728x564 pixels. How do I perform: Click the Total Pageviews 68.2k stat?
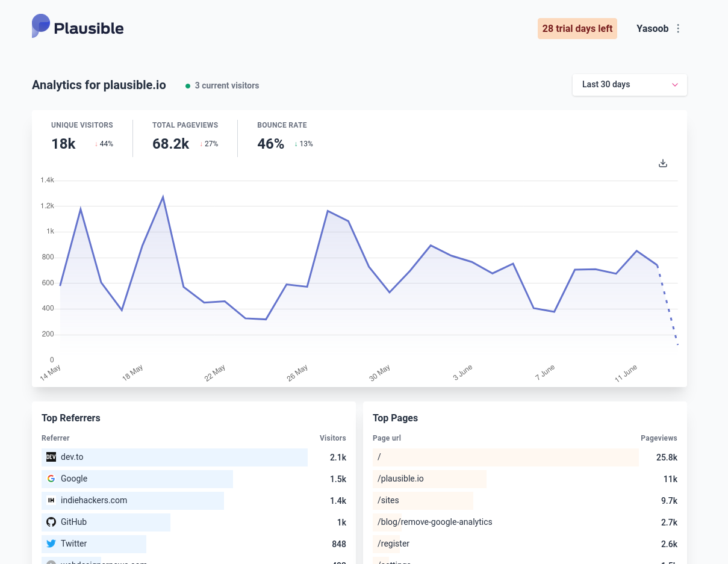[x=170, y=143]
